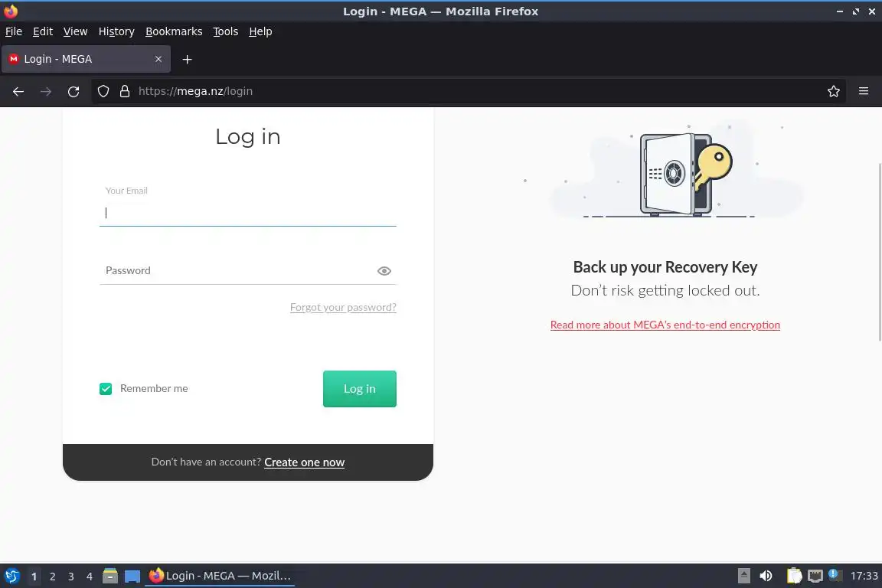Open the Firefox hamburger application menu
Viewport: 882px width, 588px height.
pos(864,91)
